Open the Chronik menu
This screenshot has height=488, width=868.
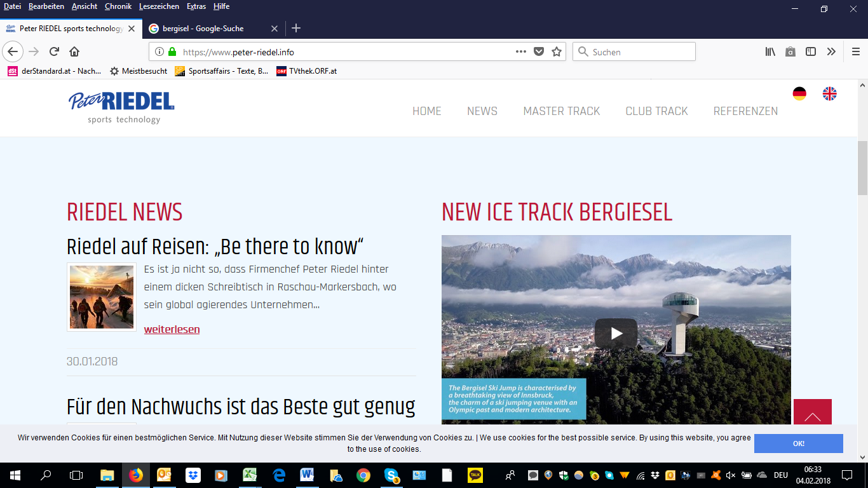(x=118, y=6)
